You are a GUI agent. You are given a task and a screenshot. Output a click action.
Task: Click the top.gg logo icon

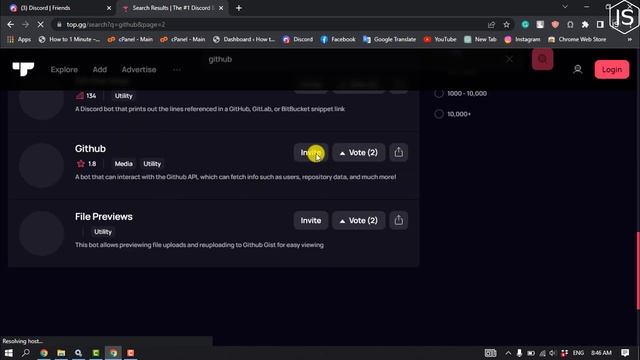coord(23,69)
